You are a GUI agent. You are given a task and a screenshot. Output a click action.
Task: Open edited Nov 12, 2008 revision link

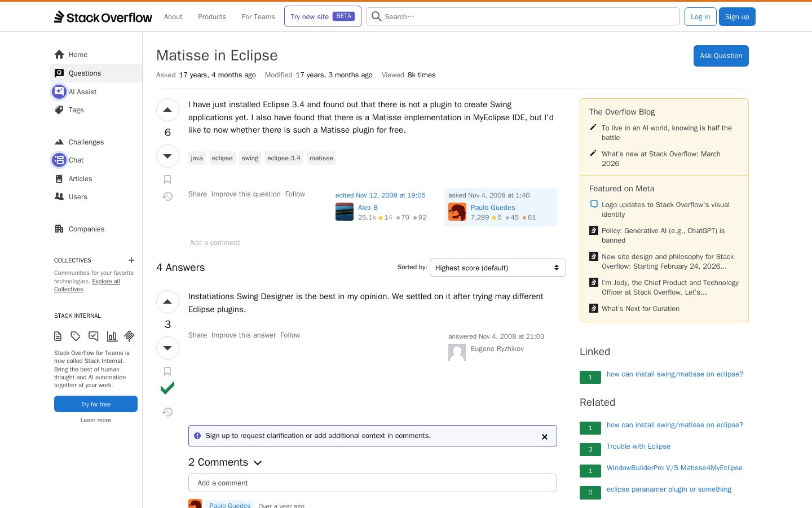coord(381,195)
